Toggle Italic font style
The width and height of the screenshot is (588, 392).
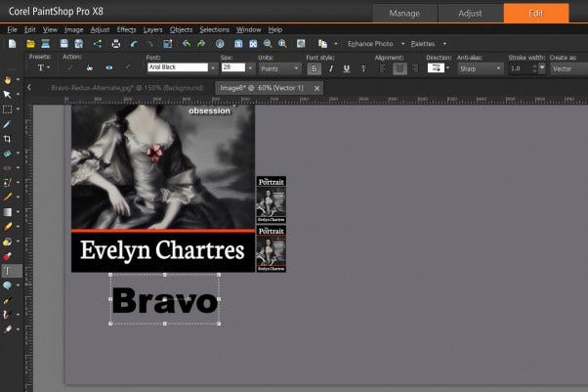coord(331,68)
